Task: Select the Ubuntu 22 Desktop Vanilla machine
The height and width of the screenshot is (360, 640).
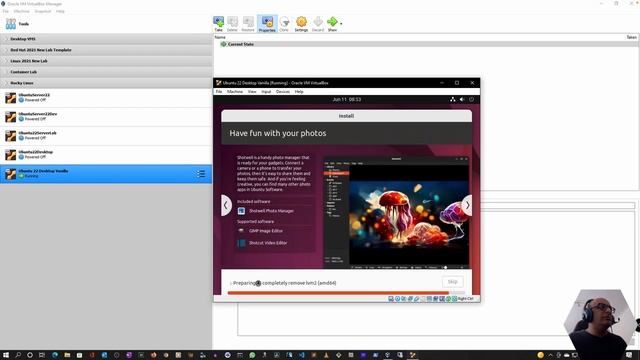Action: 106,174
